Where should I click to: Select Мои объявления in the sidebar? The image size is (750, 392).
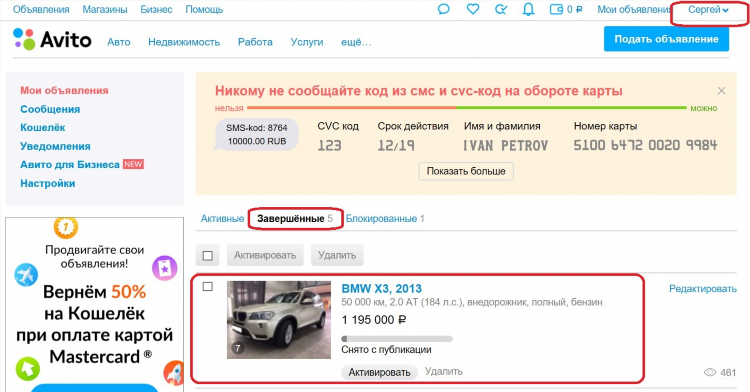point(64,90)
